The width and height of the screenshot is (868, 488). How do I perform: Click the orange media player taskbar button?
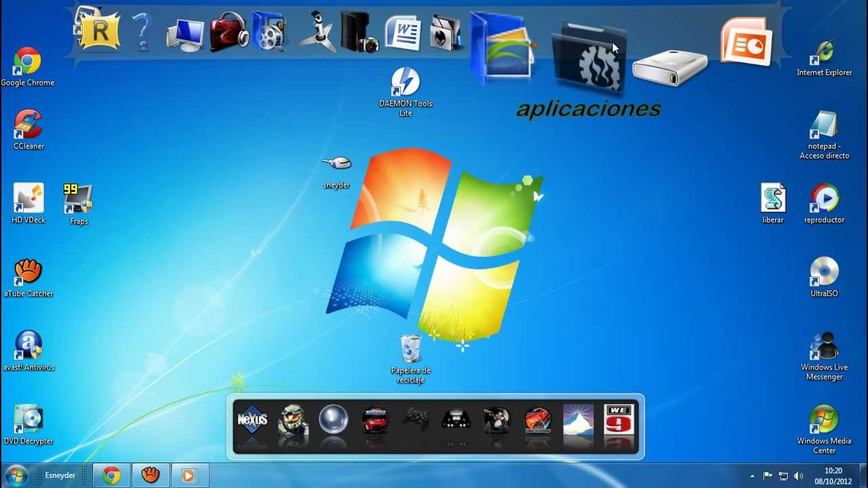tap(189, 476)
